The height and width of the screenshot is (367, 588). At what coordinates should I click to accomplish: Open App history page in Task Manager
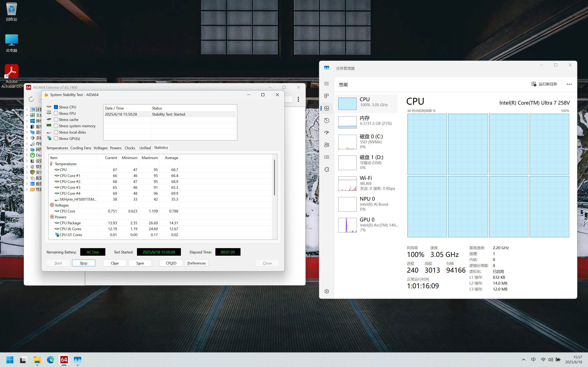tap(326, 120)
